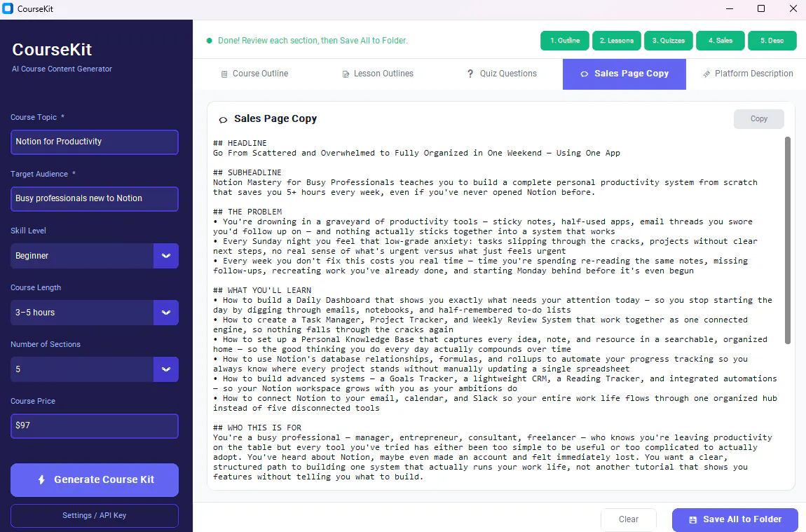Click the 'Skill Level' field label

tap(28, 231)
